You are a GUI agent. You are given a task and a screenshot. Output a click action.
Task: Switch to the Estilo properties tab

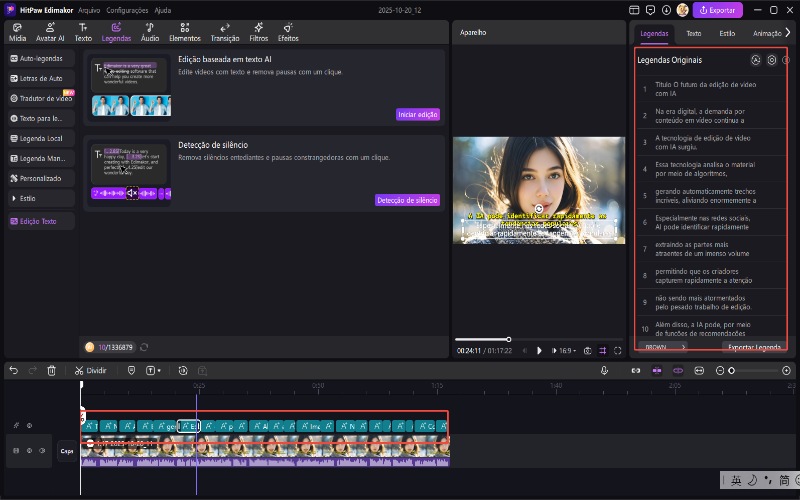[x=727, y=33]
